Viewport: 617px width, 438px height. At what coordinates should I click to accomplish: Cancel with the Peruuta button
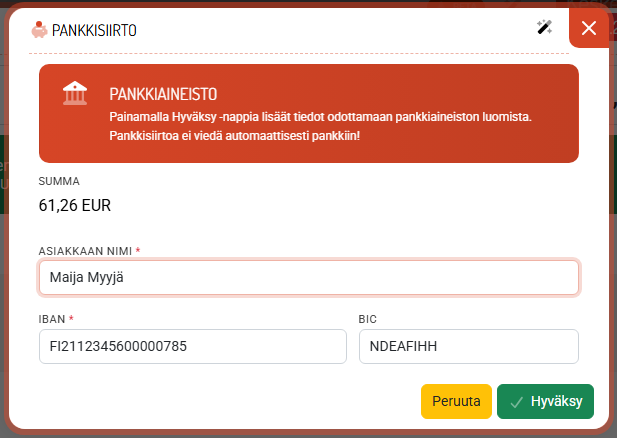coord(456,401)
